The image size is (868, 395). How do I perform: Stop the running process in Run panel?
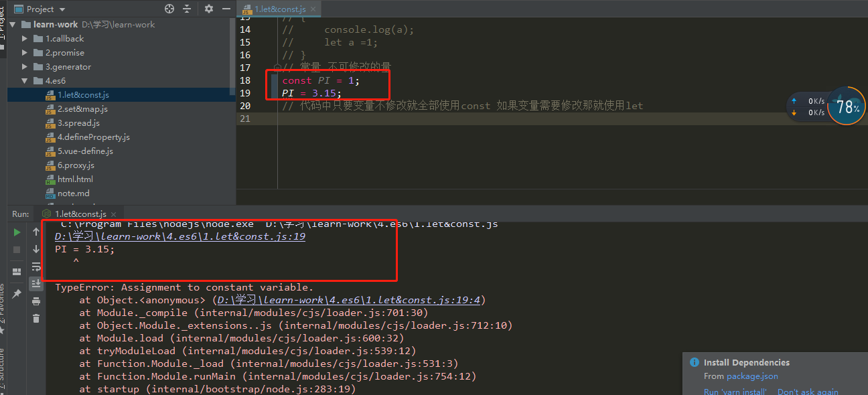[x=17, y=250]
